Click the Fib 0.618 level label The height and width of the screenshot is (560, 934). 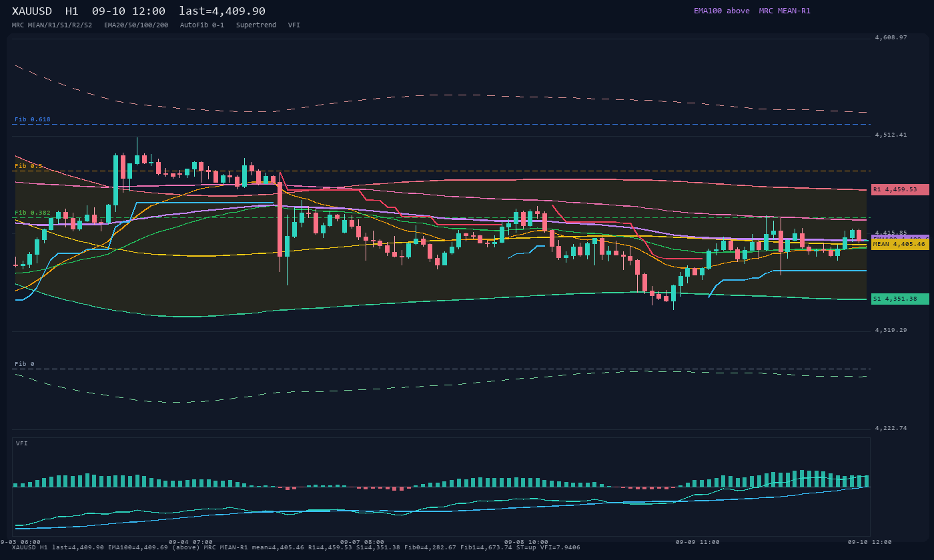[x=33, y=119]
